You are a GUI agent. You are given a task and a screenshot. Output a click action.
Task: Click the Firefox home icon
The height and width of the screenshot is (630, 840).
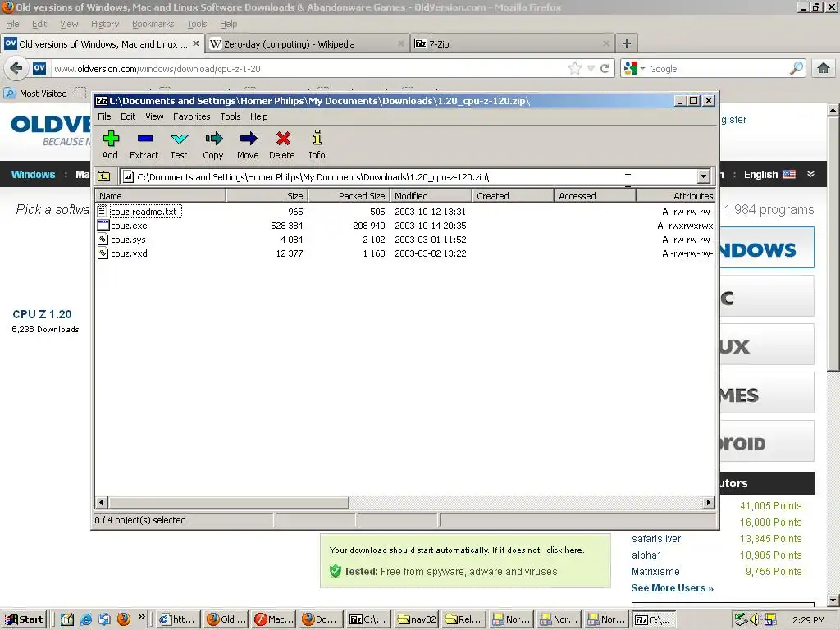[824, 68]
